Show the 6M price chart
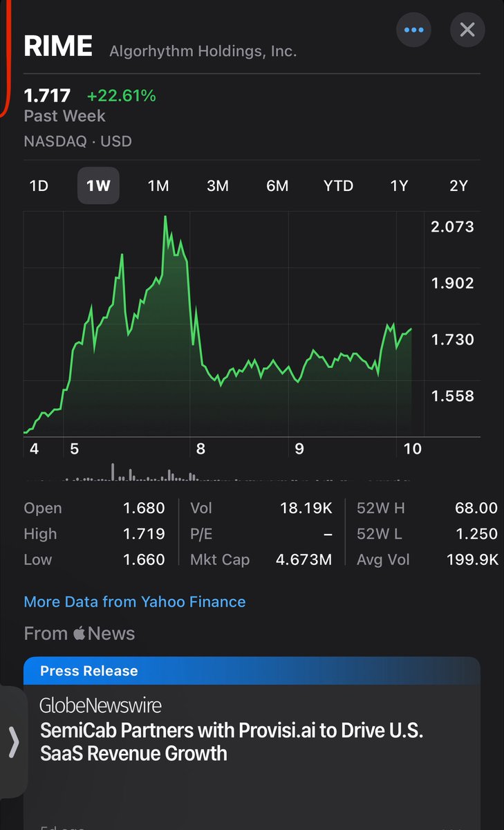The width and height of the screenshot is (504, 830). (x=277, y=186)
